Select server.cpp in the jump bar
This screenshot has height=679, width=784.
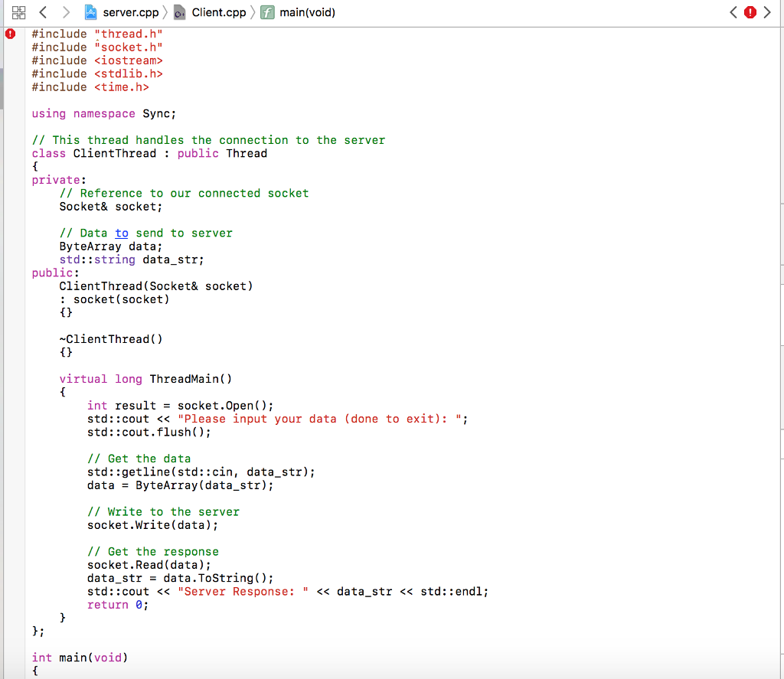(130, 12)
